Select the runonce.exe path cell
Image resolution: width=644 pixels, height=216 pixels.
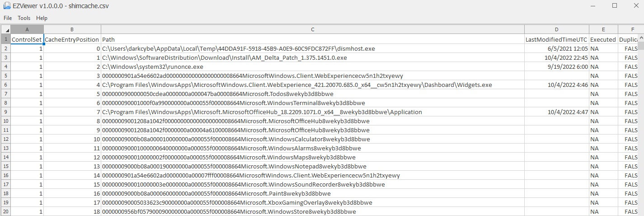pos(312,67)
